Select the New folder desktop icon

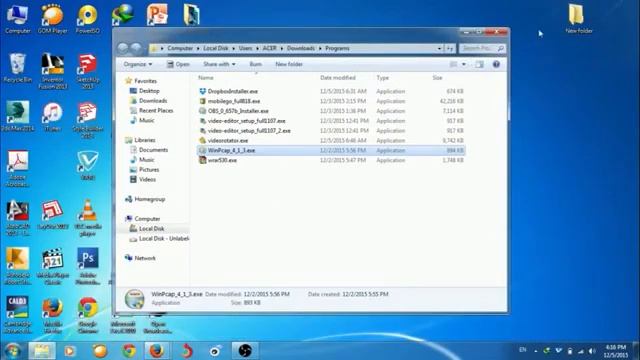(x=578, y=19)
